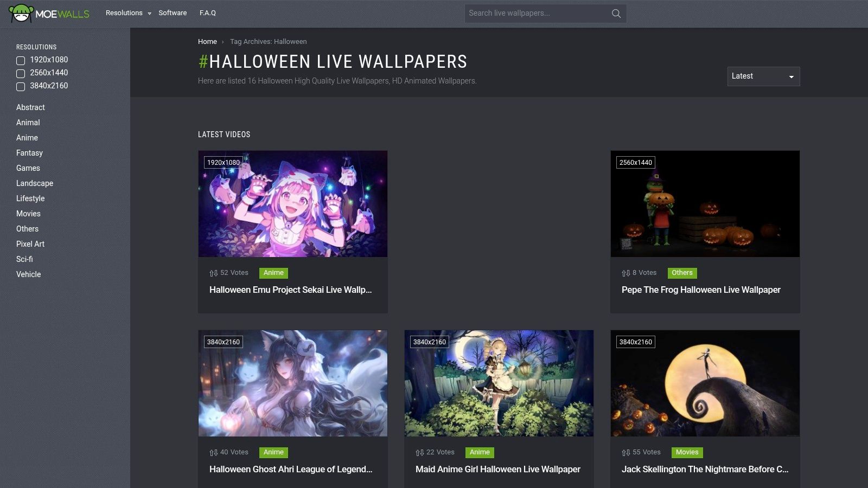Screen dimensions: 868x488
Task: Select the Anime sidebar category
Action: pos(27,138)
